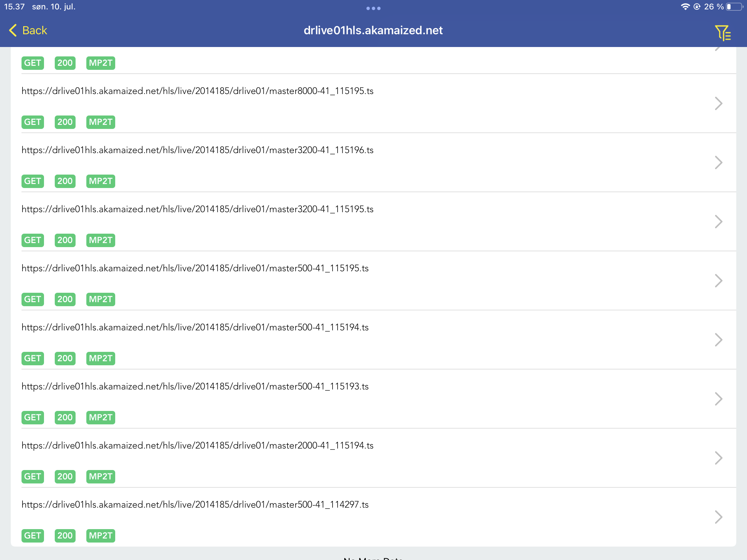
Task: Expand the master3200-41_115196.ts request chevron
Action: pyautogui.click(x=718, y=162)
